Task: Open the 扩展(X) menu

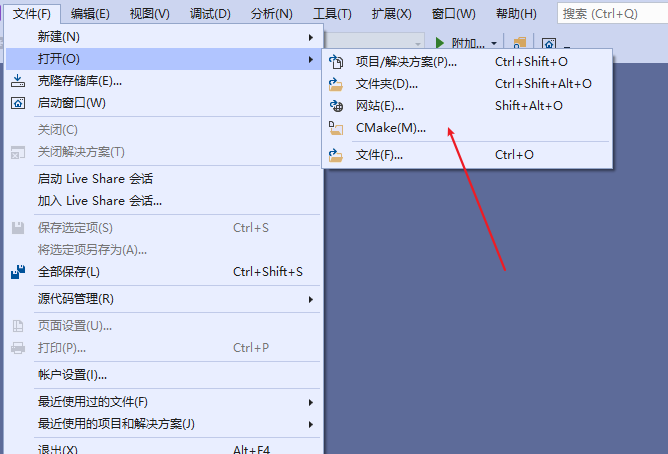Action: 391,14
